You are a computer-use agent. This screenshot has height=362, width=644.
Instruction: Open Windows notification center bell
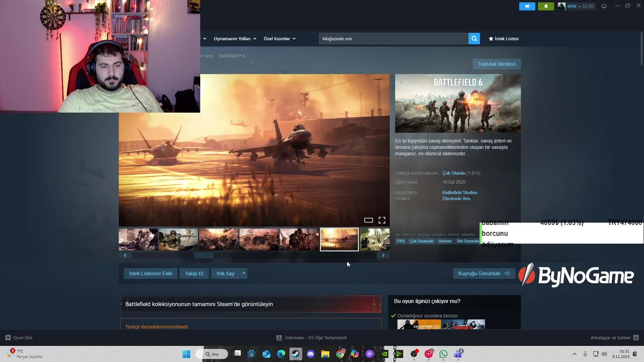pos(635,354)
